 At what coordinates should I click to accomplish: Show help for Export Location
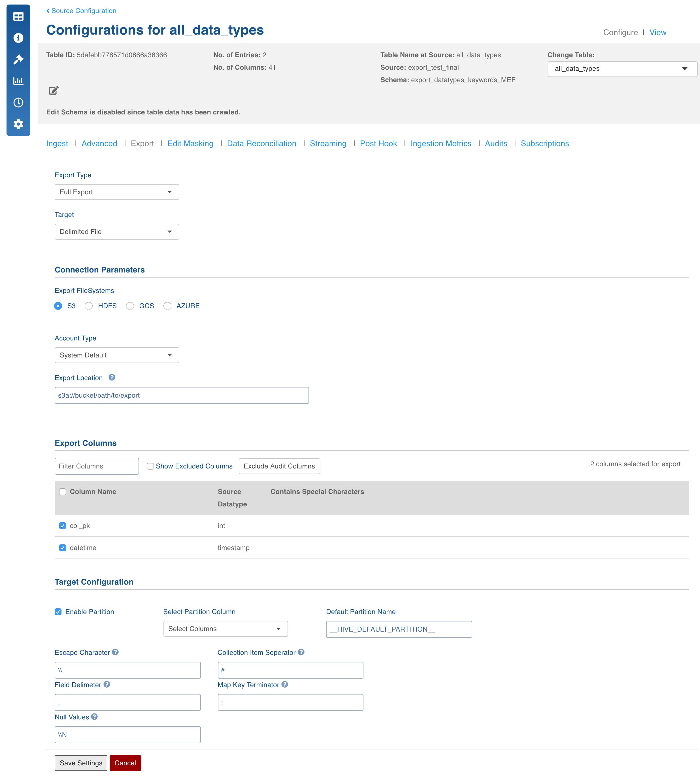coord(112,378)
